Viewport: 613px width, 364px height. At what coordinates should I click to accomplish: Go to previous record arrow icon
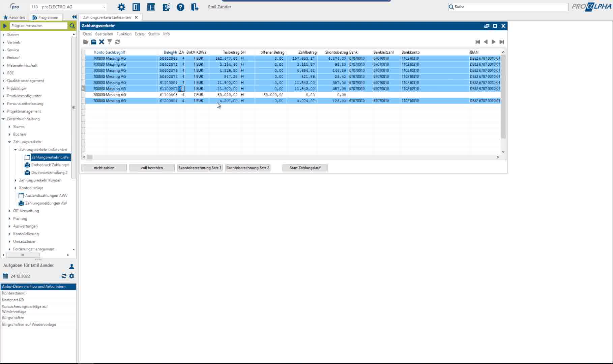pyautogui.click(x=486, y=42)
